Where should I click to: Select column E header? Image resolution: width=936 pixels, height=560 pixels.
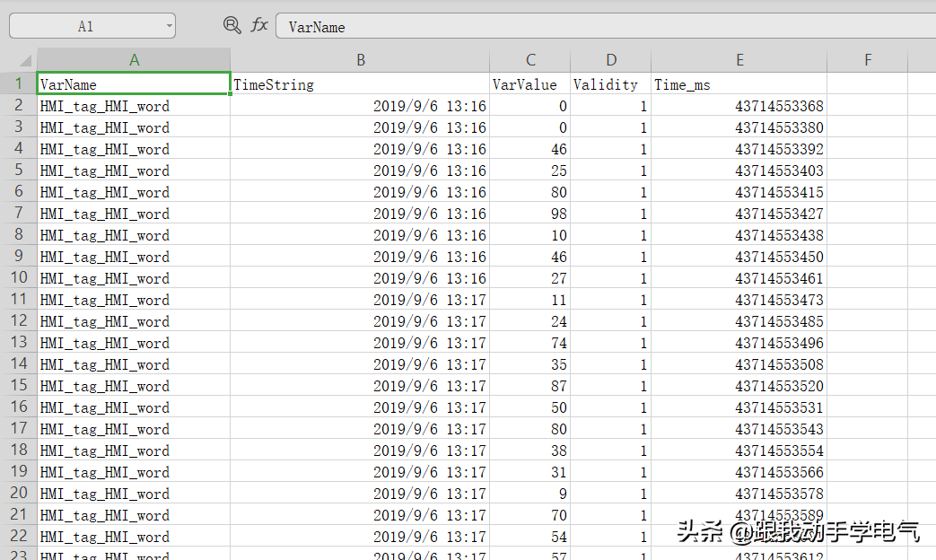(739, 60)
